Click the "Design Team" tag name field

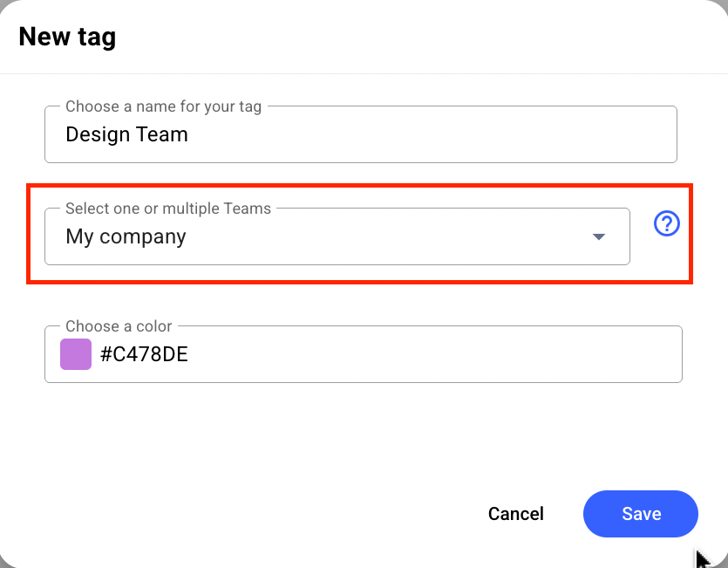[361, 134]
